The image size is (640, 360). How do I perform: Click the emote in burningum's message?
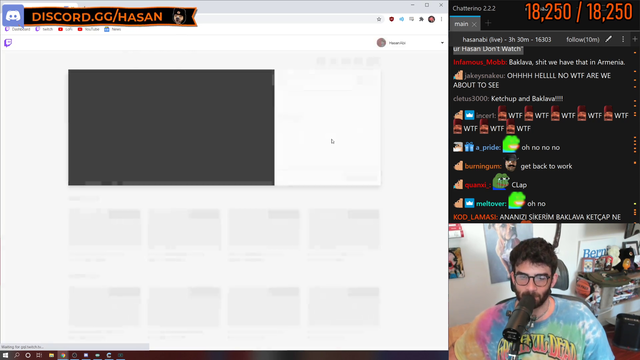(x=511, y=164)
